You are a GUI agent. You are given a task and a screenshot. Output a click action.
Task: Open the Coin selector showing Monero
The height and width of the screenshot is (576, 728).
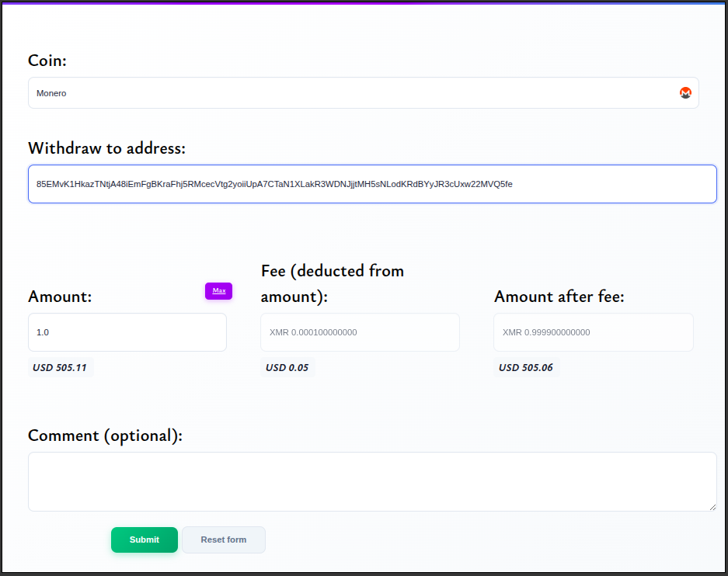point(350,93)
